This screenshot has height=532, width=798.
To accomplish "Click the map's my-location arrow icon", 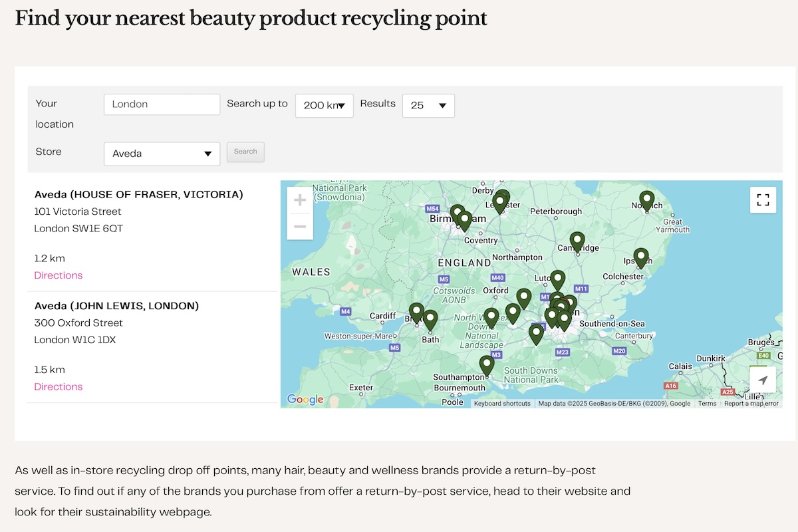I will (x=763, y=380).
